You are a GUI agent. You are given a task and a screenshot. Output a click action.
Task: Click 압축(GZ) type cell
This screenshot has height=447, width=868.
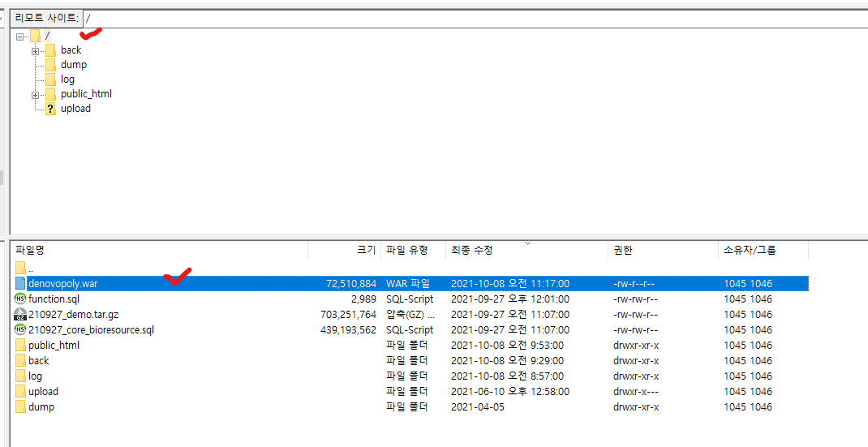[410, 315]
